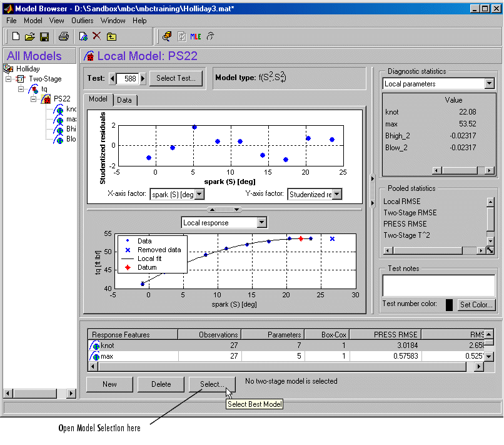Select the PS22 local model node
The image size is (504, 445).
pyautogui.click(x=62, y=99)
